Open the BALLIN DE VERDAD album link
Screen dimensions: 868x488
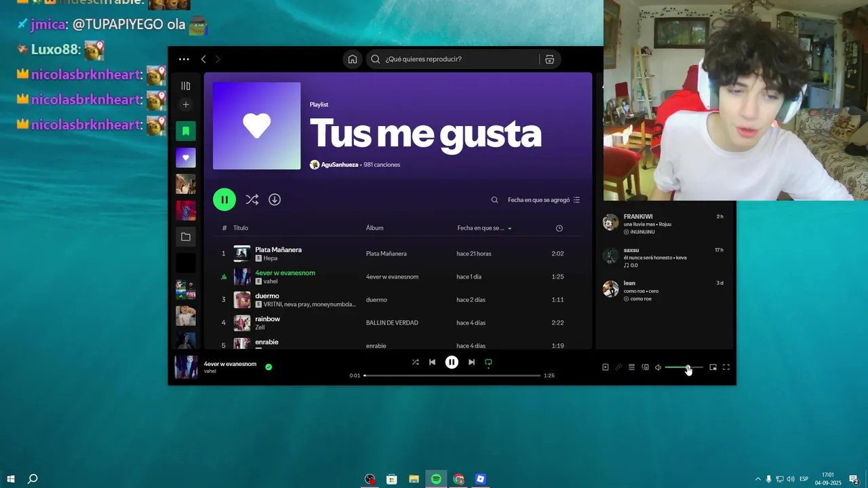coord(392,323)
